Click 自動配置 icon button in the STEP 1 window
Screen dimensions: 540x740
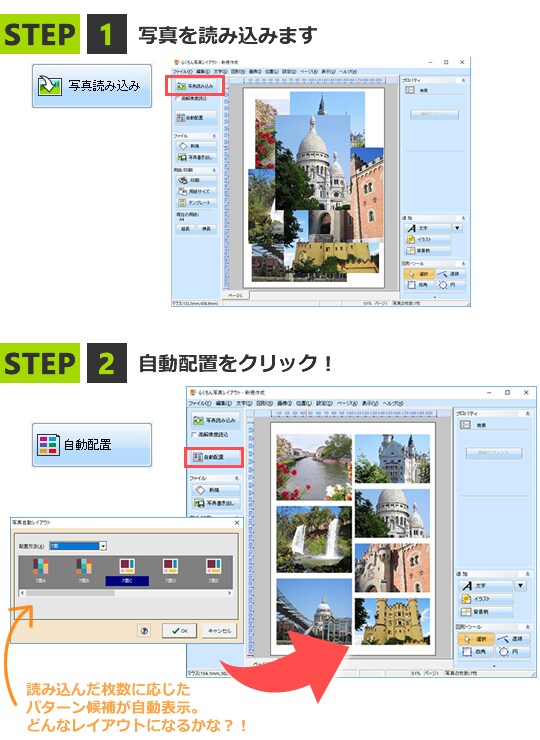(x=195, y=118)
